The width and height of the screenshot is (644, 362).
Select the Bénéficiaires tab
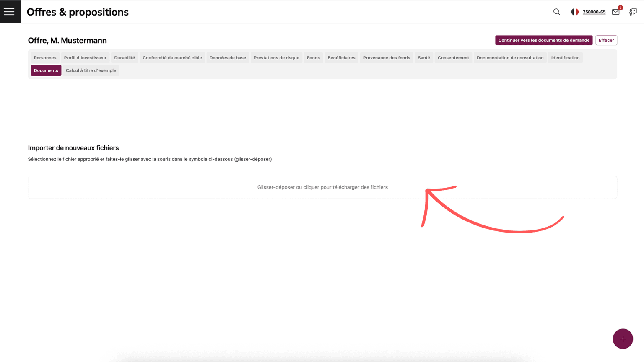pos(341,58)
